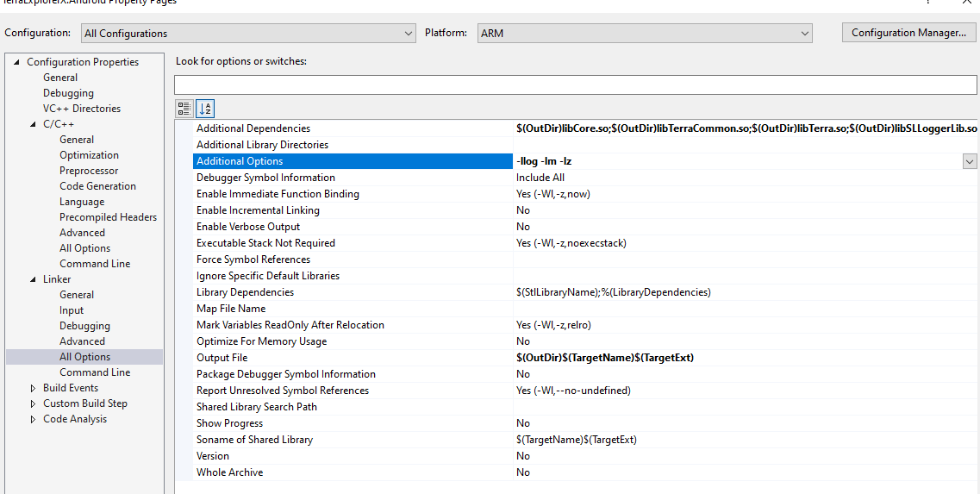Select Map File Name property
Screen dimensions: 980x494
(231, 309)
